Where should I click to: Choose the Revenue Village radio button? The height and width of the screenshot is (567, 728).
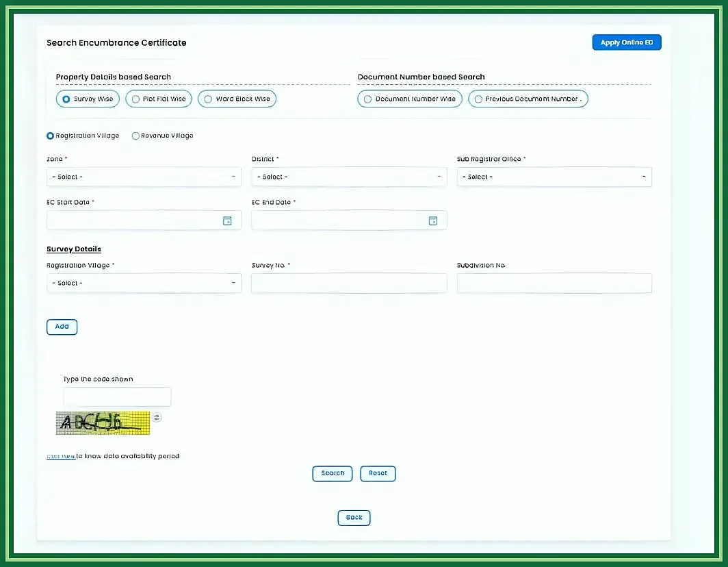click(135, 136)
